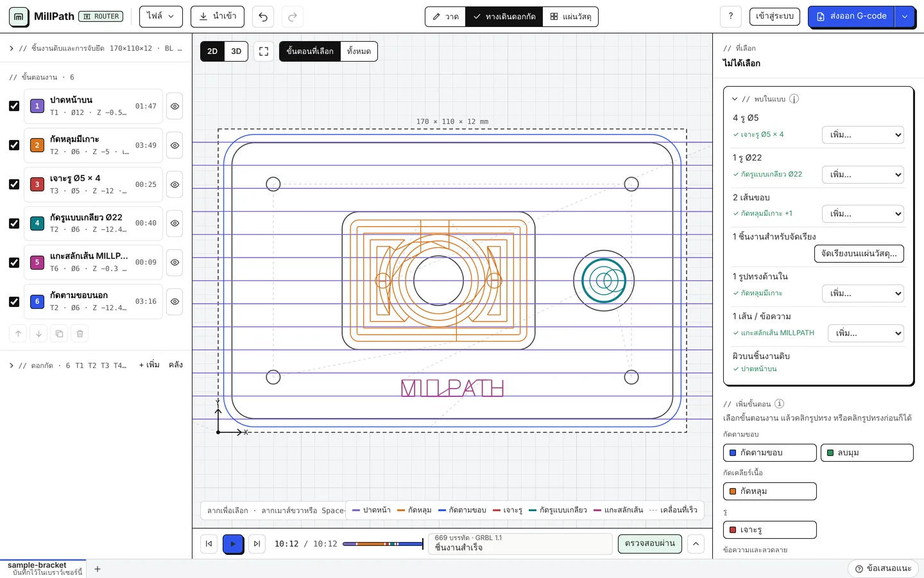Expand the ดอกกัด tools section
This screenshot has width=924, height=578.
point(67,365)
